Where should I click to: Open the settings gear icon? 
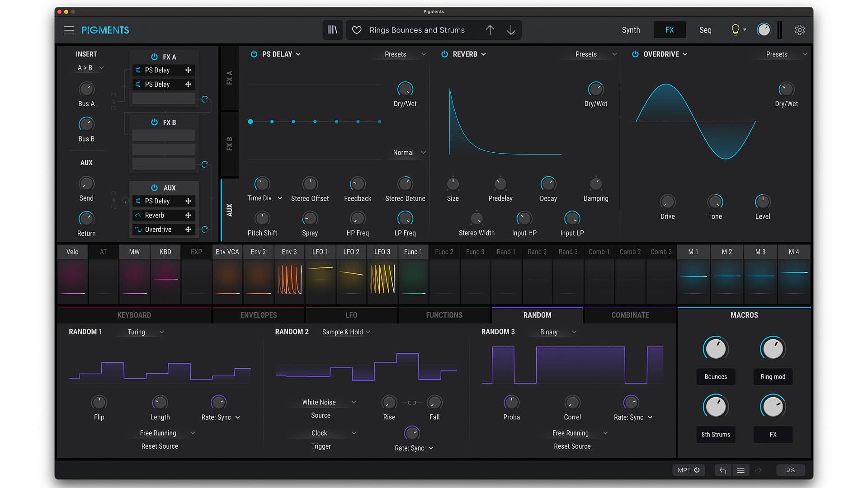point(799,30)
